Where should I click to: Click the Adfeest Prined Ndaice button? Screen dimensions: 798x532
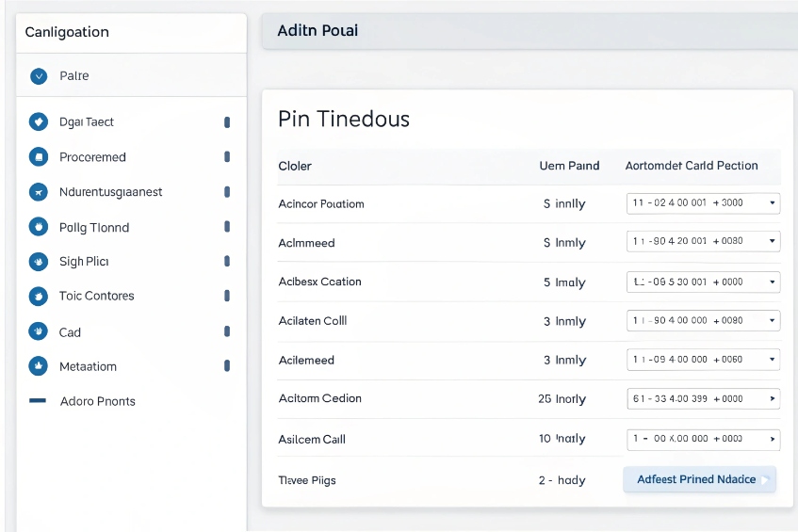(x=699, y=479)
